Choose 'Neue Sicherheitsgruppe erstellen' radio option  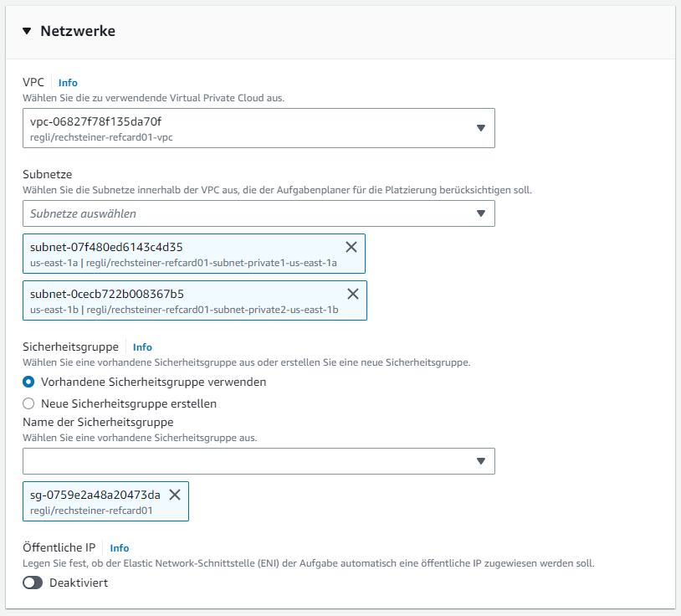29,403
